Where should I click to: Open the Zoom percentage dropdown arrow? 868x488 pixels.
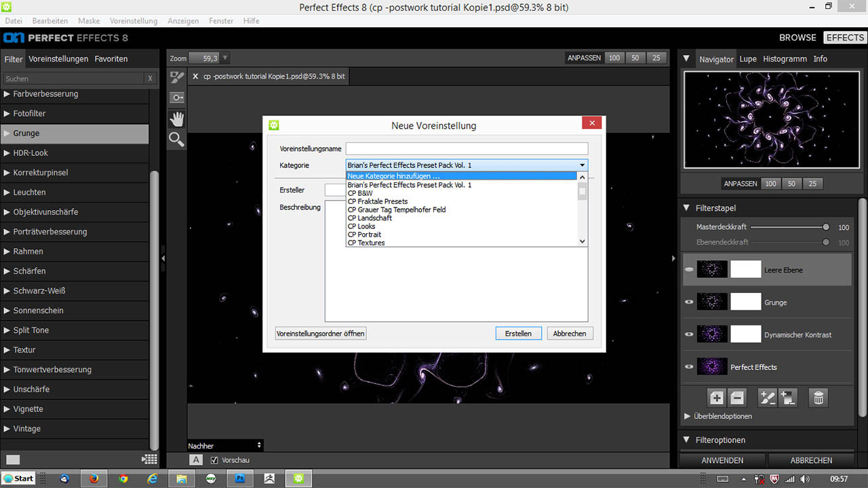226,58
